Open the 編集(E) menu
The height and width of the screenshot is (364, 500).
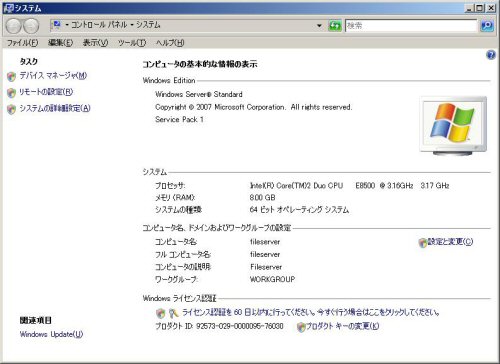60,43
